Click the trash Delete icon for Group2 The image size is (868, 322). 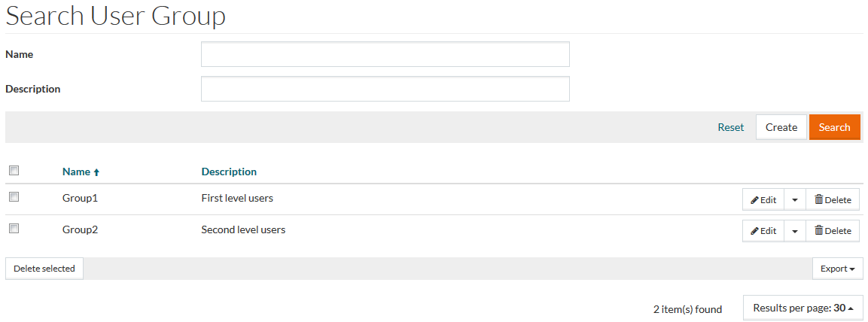click(819, 230)
